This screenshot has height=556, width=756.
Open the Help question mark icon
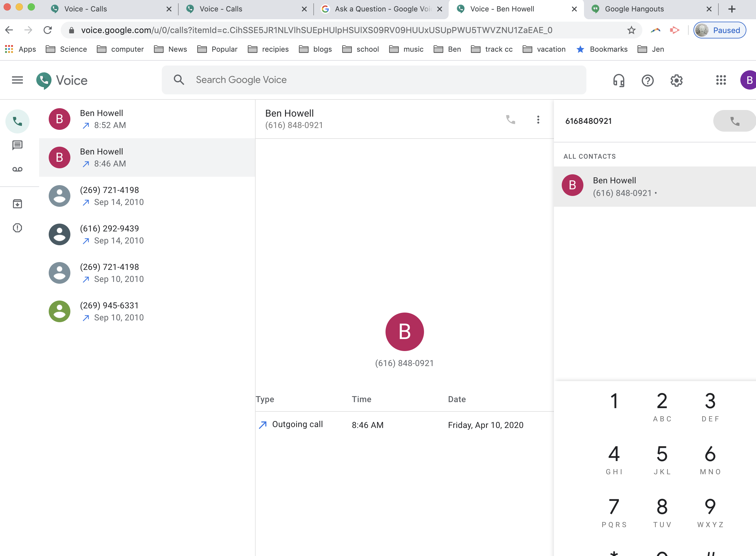tap(647, 81)
